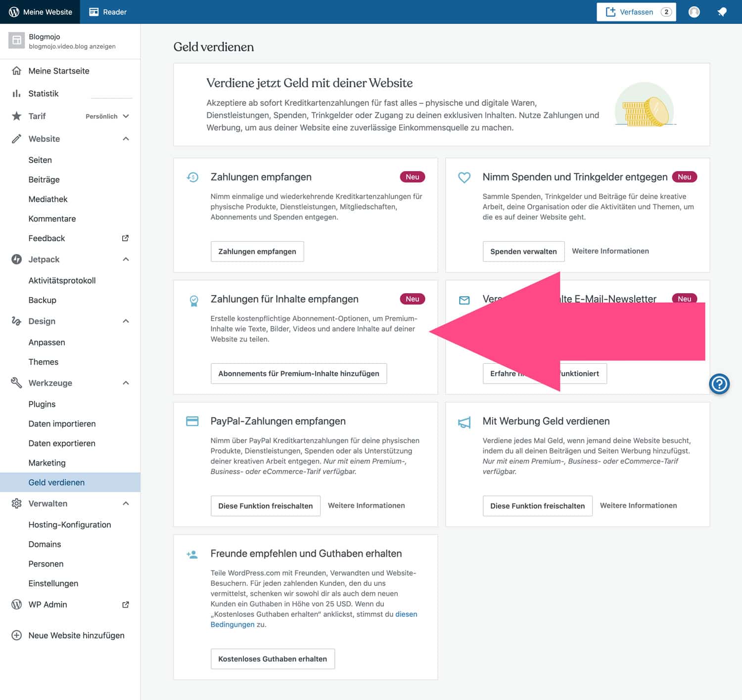Viewport: 742px width, 700px height.
Task: Click the megaphone icon on the Werbung card
Action: click(464, 423)
